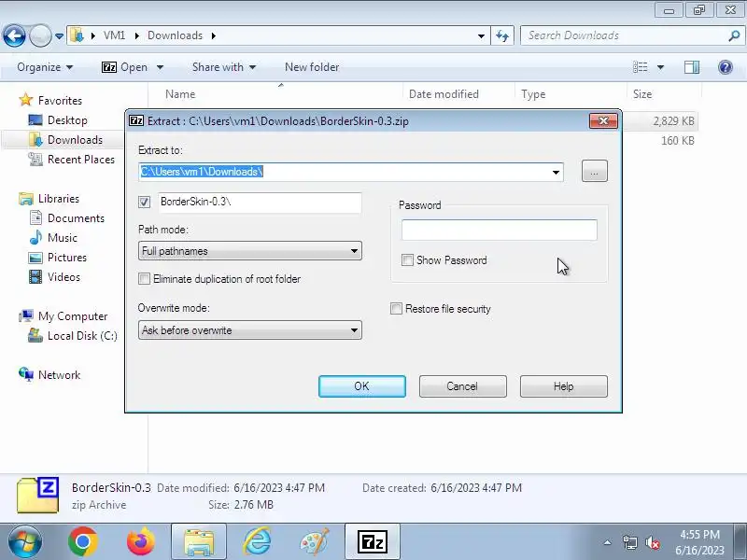Refresh the Downloads folder view
Image resolution: width=747 pixels, height=560 pixels.
tap(502, 35)
